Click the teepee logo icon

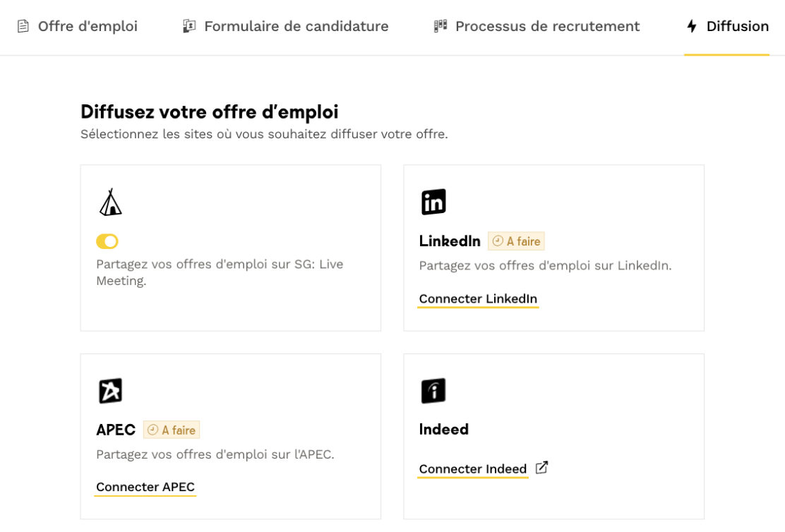[110, 202]
